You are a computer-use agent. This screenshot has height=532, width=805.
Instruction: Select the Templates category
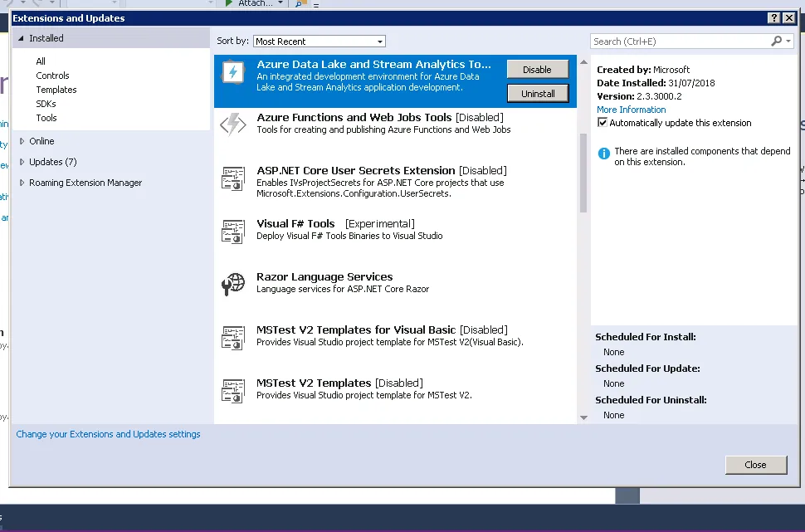[56, 90]
